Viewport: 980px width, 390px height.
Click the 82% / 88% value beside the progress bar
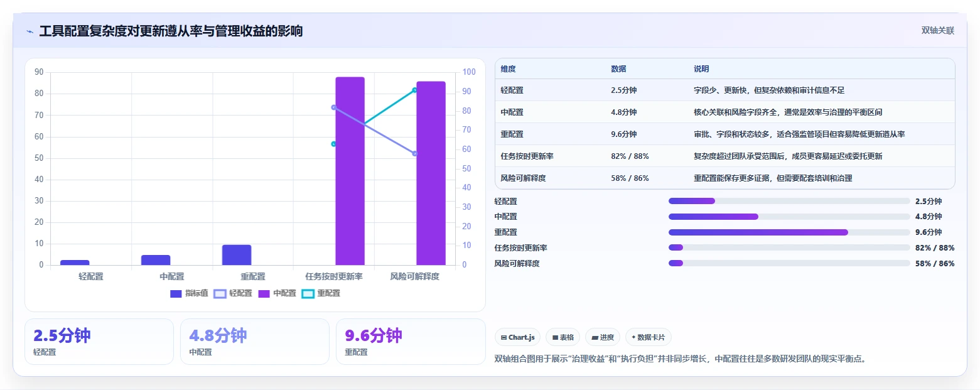[x=935, y=248]
